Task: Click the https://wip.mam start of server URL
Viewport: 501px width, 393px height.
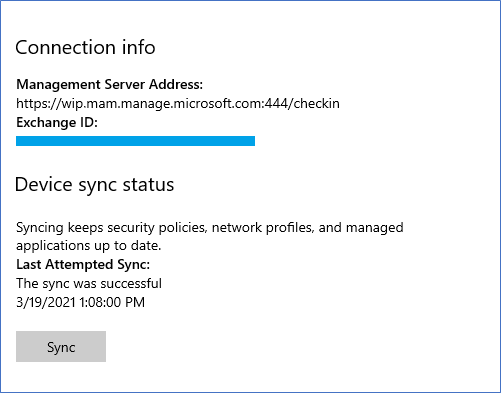Action: [66, 104]
